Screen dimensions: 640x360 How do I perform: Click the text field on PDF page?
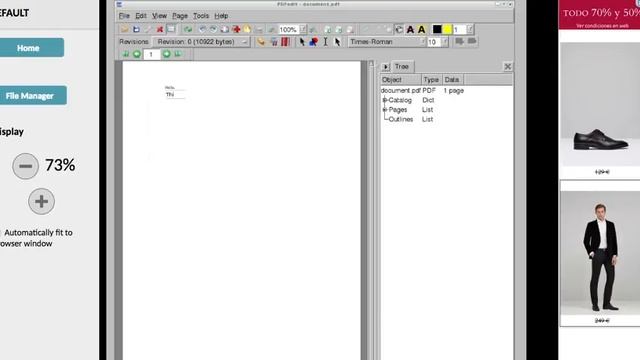tap(176, 95)
